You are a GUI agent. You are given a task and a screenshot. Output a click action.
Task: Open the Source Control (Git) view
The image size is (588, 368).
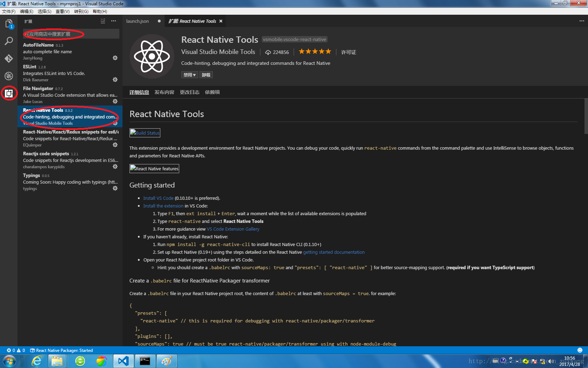point(9,59)
